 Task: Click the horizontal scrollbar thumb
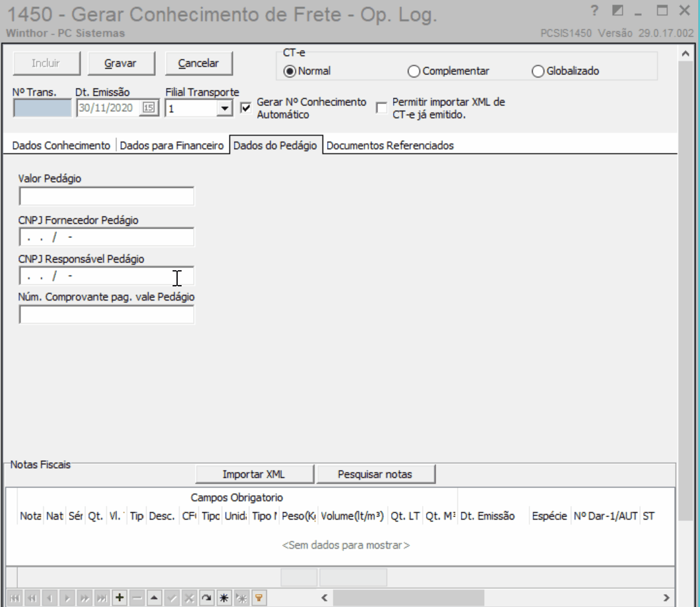click(408, 598)
